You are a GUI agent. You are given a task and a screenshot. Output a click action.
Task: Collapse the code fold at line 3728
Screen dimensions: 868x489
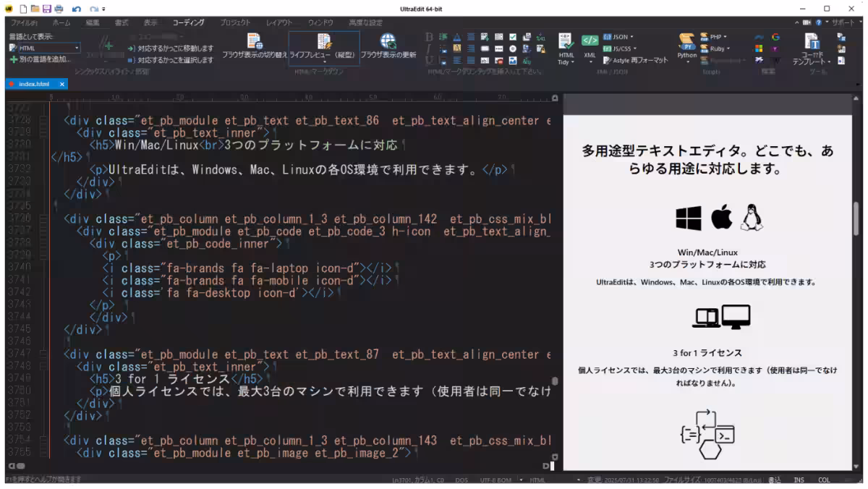click(43, 122)
